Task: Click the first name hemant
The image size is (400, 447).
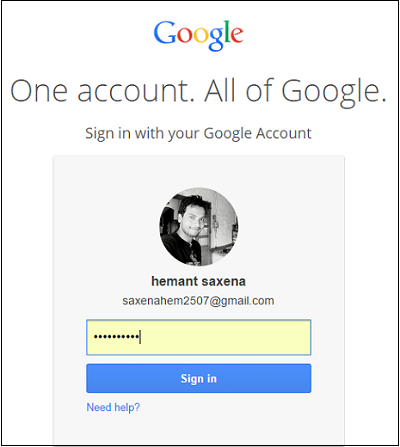Action: (x=174, y=281)
